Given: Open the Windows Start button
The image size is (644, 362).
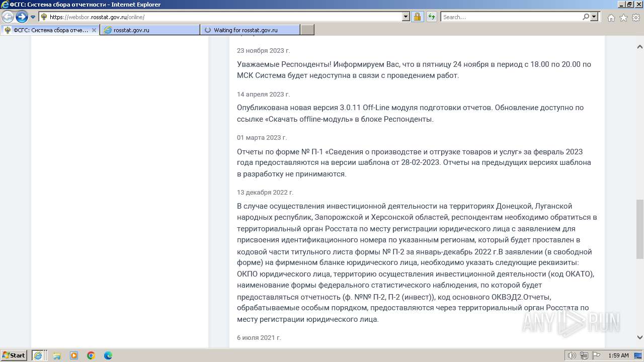Looking at the screenshot, I should tap(14, 355).
